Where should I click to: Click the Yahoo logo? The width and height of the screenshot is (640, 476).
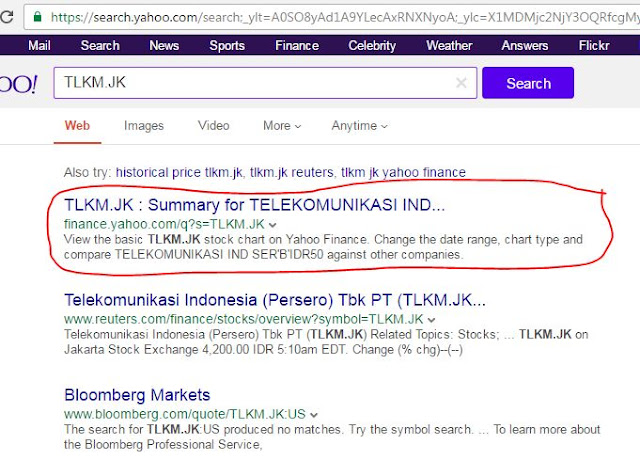click(x=18, y=84)
